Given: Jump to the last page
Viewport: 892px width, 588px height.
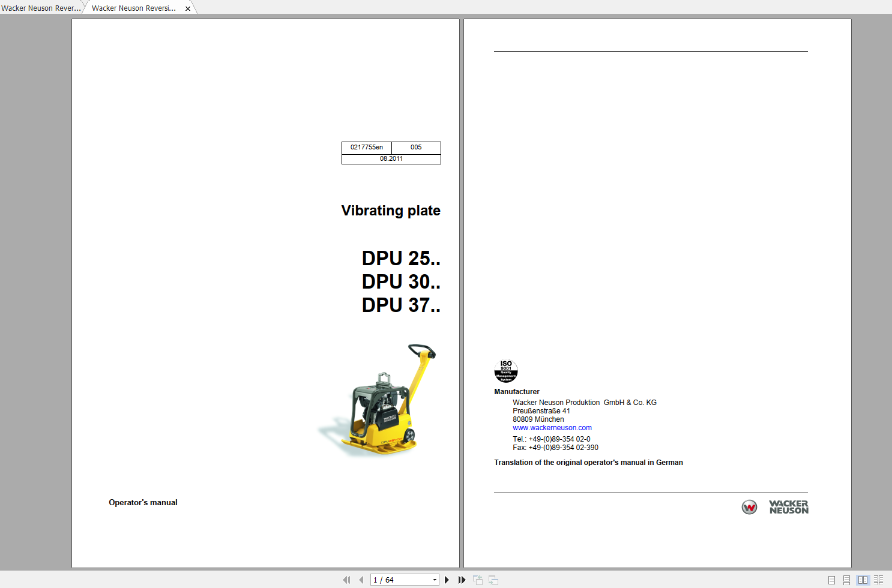Looking at the screenshot, I should [462, 580].
